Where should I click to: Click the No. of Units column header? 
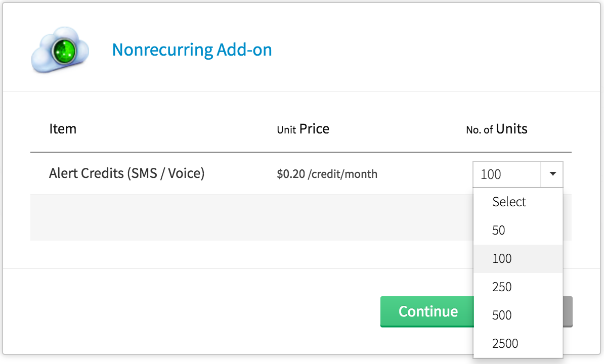pyautogui.click(x=496, y=129)
